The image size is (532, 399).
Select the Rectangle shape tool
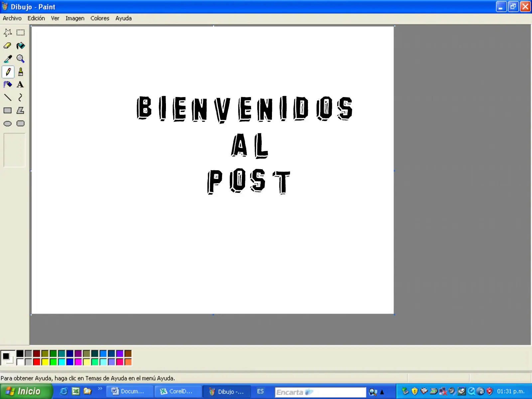pos(8,110)
